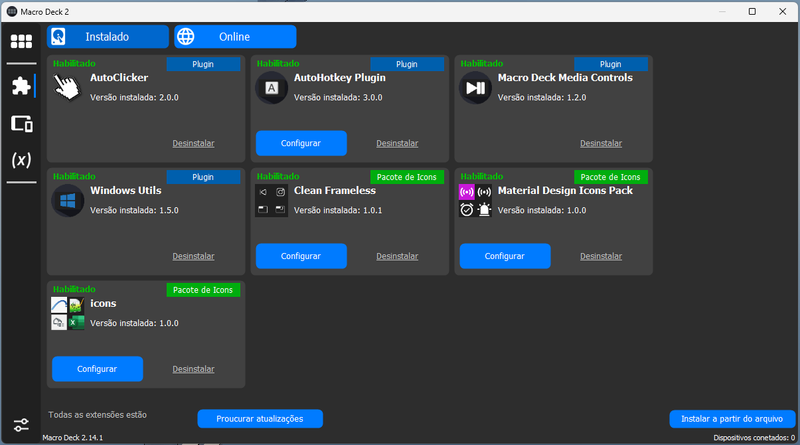Click the Material Design Icons Pack preview

coord(476,201)
